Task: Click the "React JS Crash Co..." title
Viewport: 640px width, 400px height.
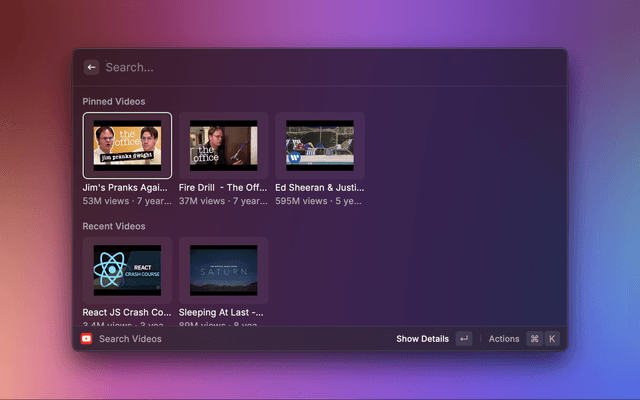Action: [126, 312]
